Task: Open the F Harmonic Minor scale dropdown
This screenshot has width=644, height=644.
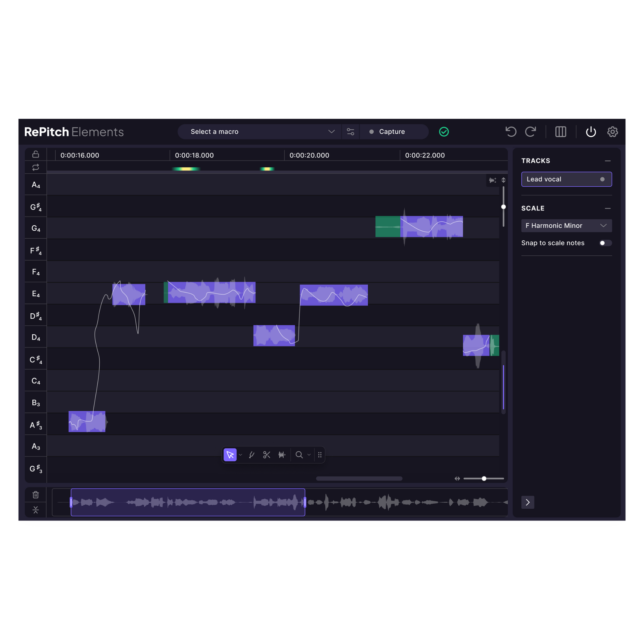Action: click(x=566, y=226)
